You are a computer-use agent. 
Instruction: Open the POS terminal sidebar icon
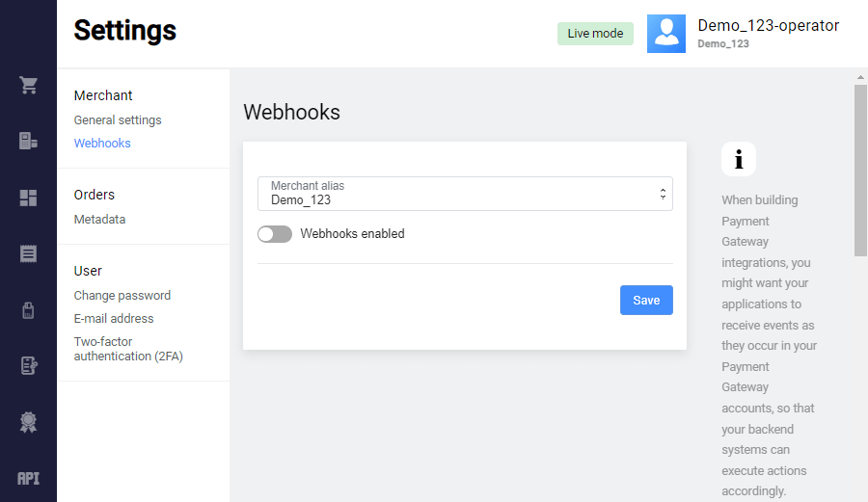[28, 141]
